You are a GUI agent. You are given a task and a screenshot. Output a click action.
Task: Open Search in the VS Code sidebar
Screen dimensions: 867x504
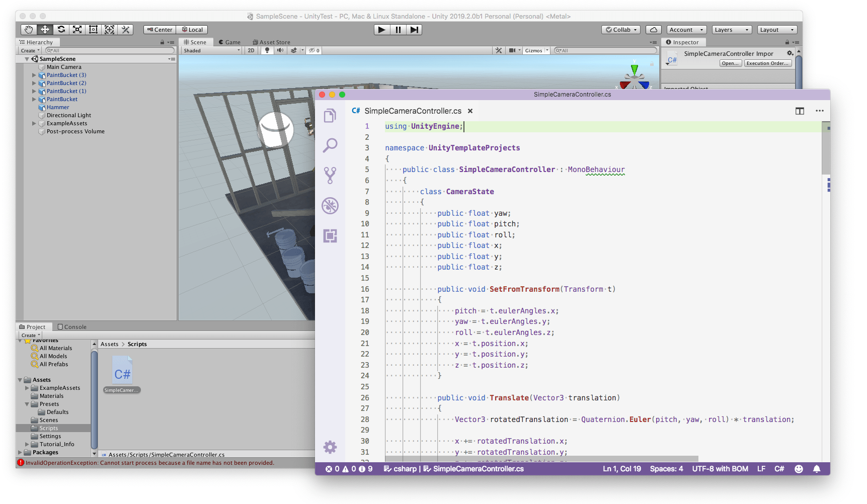pos(330,145)
